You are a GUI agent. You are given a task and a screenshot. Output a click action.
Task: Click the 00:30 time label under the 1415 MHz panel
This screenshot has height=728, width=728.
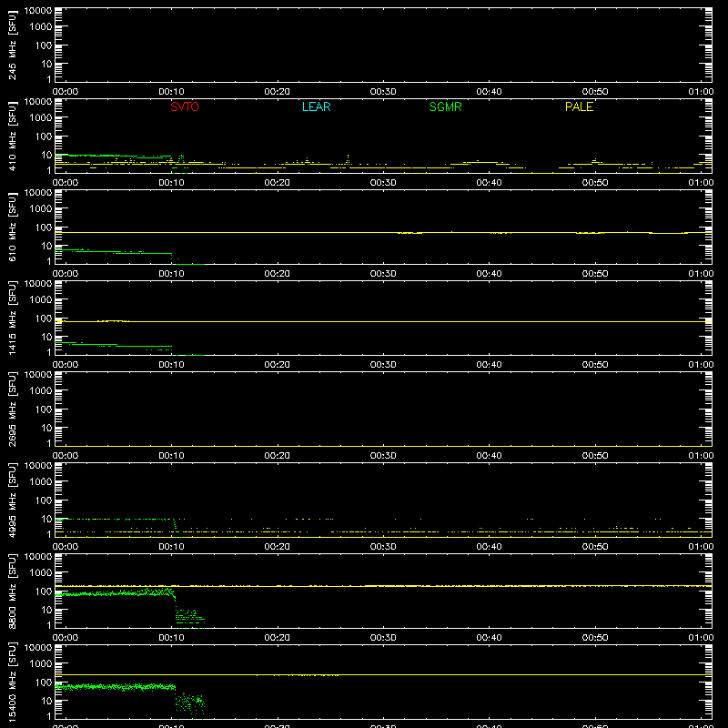pos(383,365)
